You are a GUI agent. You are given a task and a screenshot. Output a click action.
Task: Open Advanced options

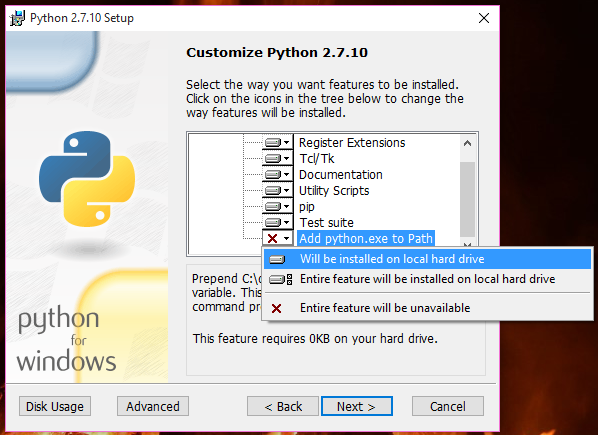coord(153,406)
